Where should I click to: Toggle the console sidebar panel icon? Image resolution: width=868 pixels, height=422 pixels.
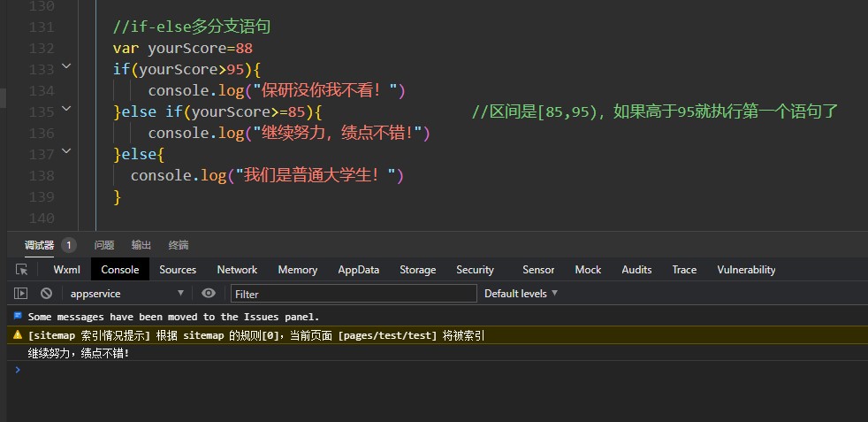pyautogui.click(x=20, y=294)
